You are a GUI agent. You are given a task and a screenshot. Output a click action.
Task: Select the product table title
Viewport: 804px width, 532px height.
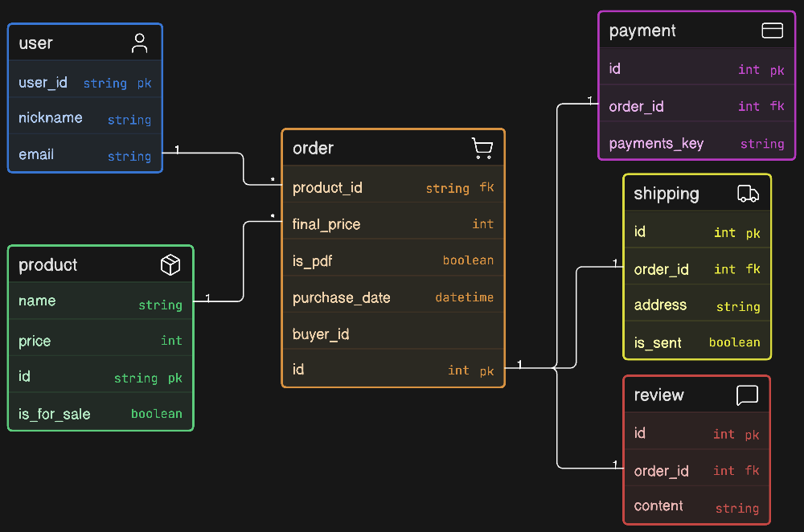coord(47,265)
